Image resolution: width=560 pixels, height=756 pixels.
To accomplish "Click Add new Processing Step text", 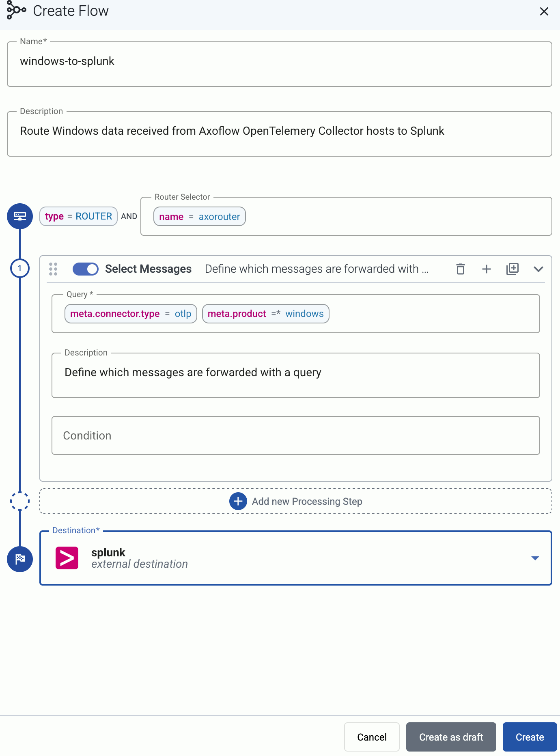I will tap(307, 502).
